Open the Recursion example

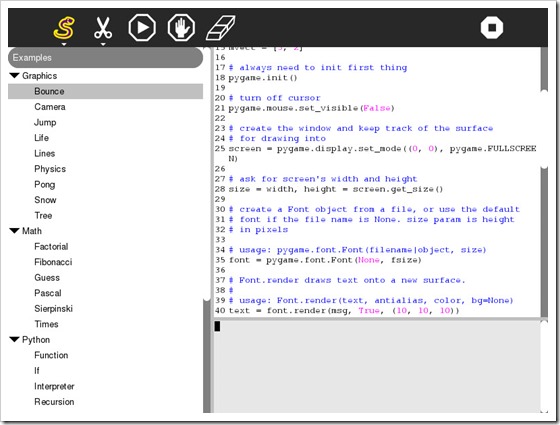[x=54, y=402]
